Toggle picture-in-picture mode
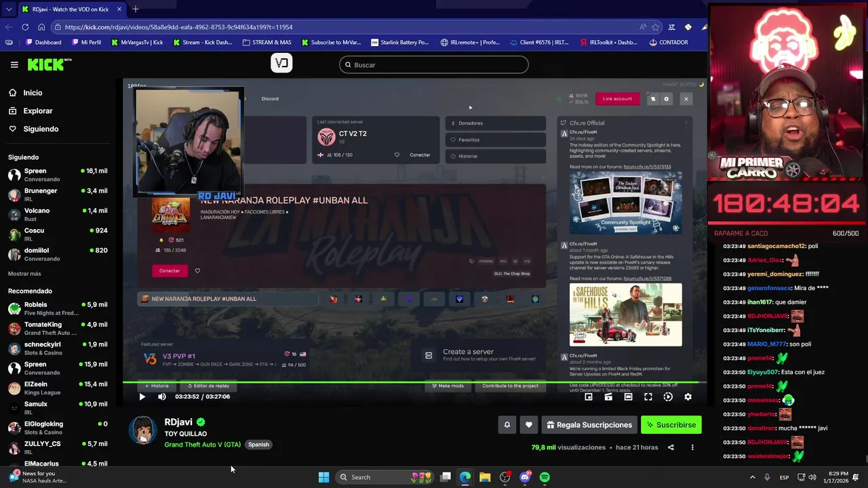 click(x=589, y=396)
